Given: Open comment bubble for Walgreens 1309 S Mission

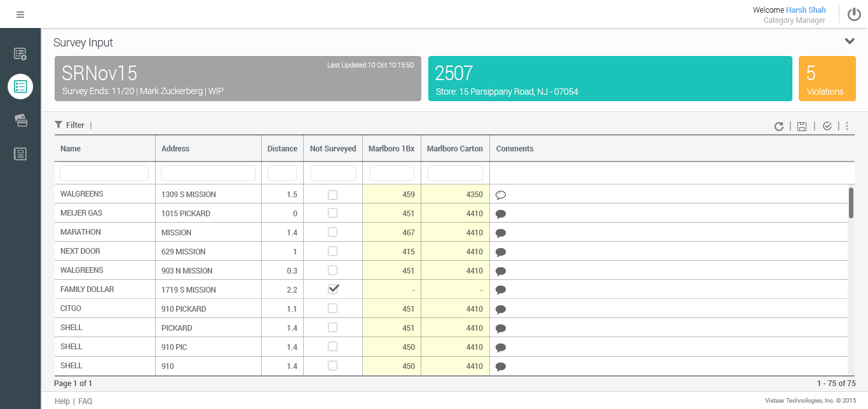Looking at the screenshot, I should pyautogui.click(x=500, y=195).
